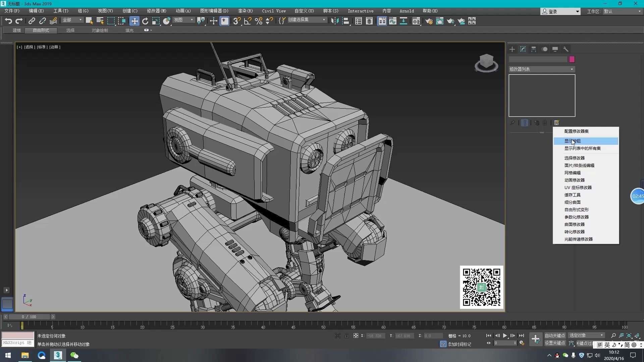The height and width of the screenshot is (362, 644).
Task: Open the Render Setup teapot icon
Action: [x=429, y=21]
